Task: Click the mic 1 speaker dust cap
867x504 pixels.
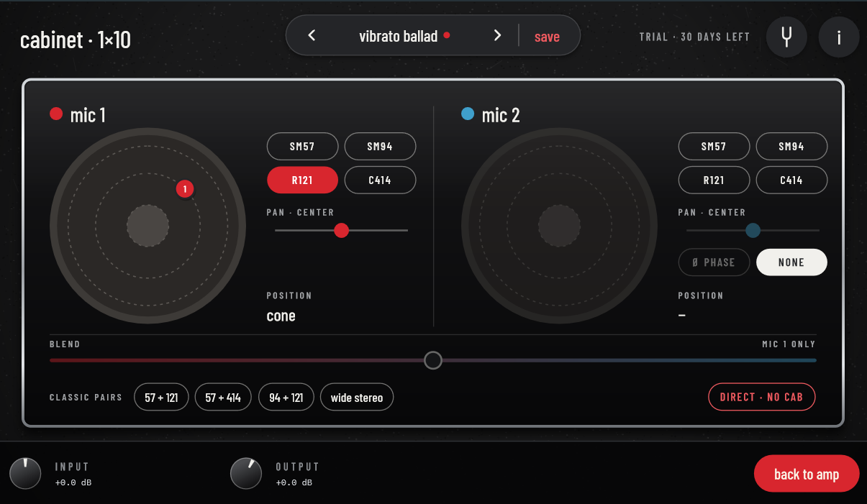Action: click(148, 226)
